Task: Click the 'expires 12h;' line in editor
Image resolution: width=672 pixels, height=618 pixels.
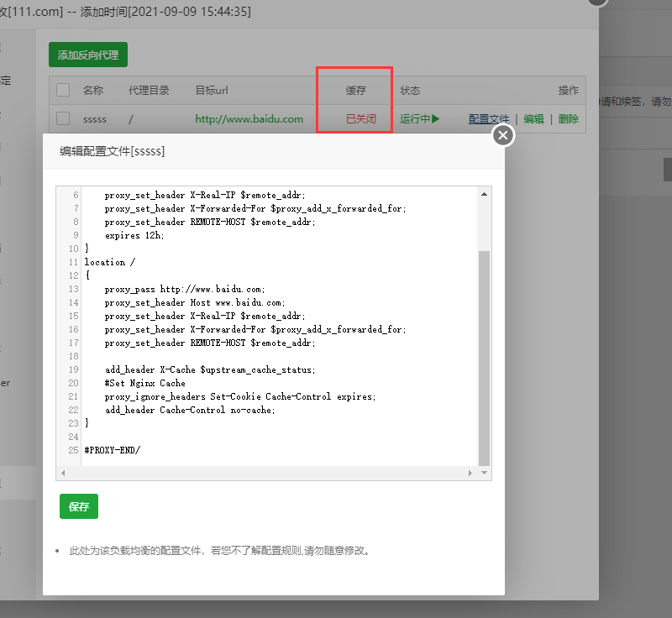Action: pyautogui.click(x=134, y=235)
